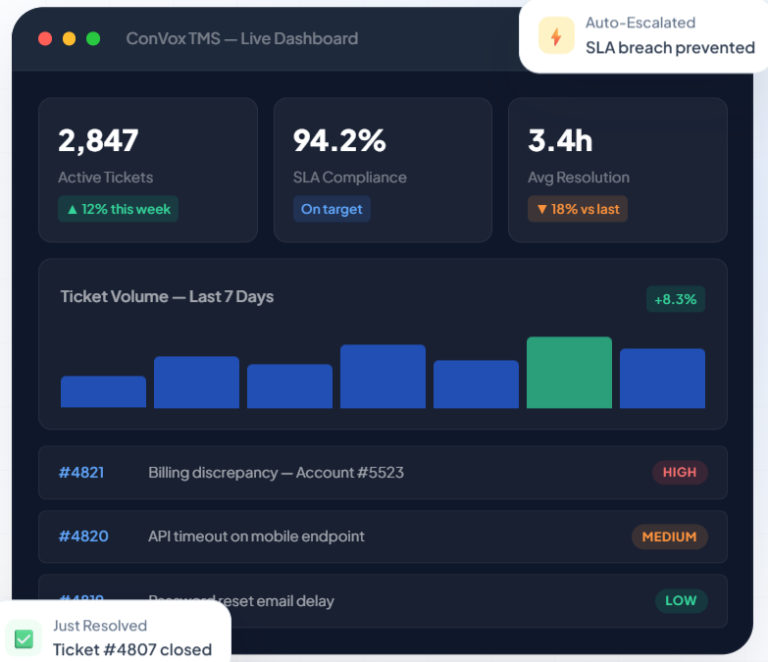
Task: Click the lightning bolt Auto-Escalated icon
Action: click(556, 36)
